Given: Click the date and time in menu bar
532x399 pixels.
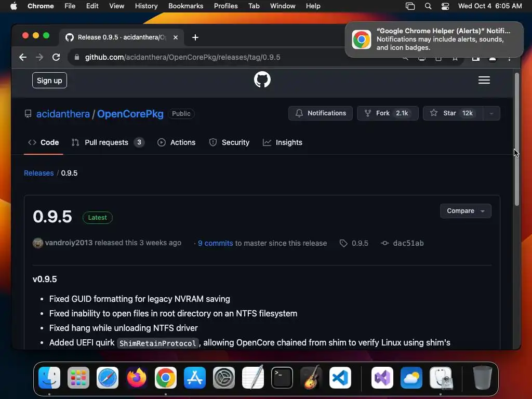Looking at the screenshot, I should coord(489,6).
